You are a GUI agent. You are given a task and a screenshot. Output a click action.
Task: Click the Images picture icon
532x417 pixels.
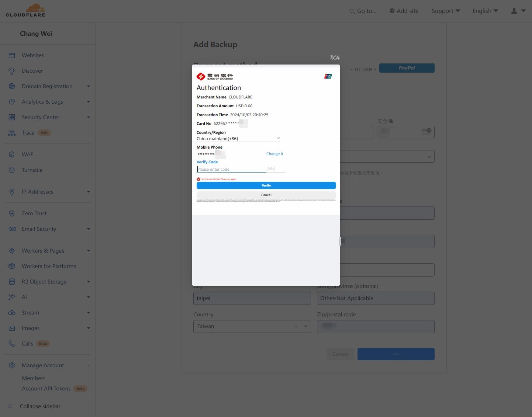point(12,328)
